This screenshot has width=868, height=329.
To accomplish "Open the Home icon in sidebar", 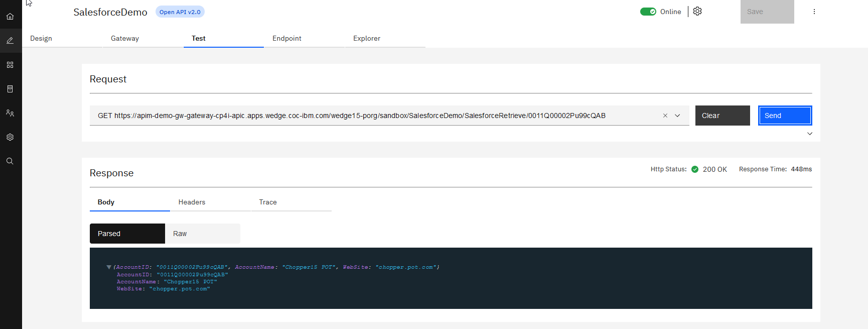I will [x=10, y=17].
